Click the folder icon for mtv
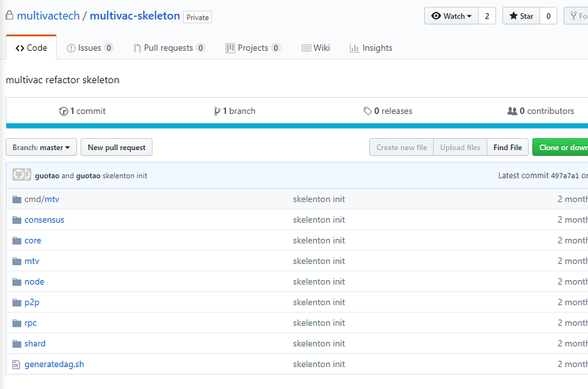 (x=16, y=261)
